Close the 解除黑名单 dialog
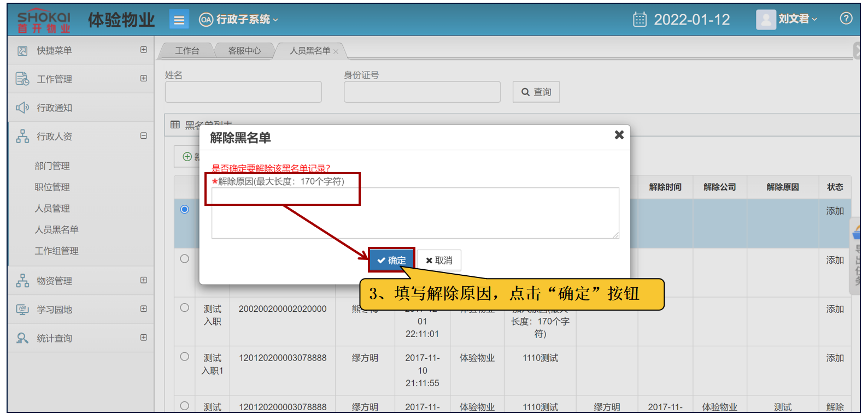 coord(619,135)
